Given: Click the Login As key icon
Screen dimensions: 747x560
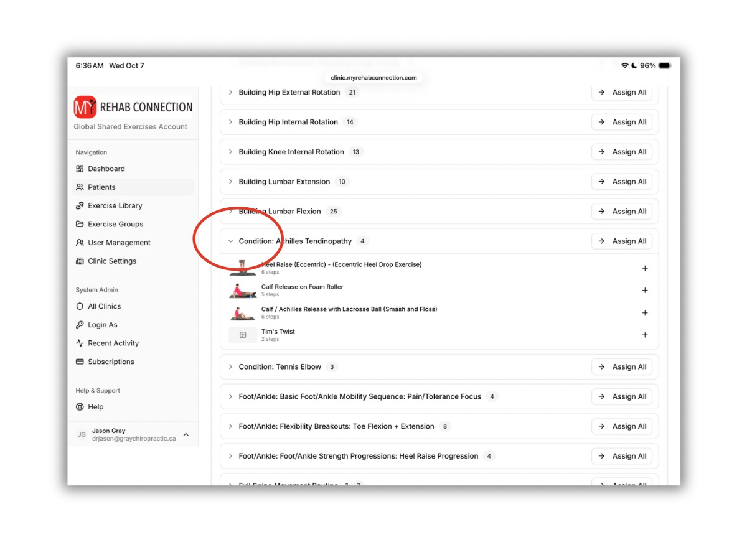Looking at the screenshot, I should pos(80,325).
